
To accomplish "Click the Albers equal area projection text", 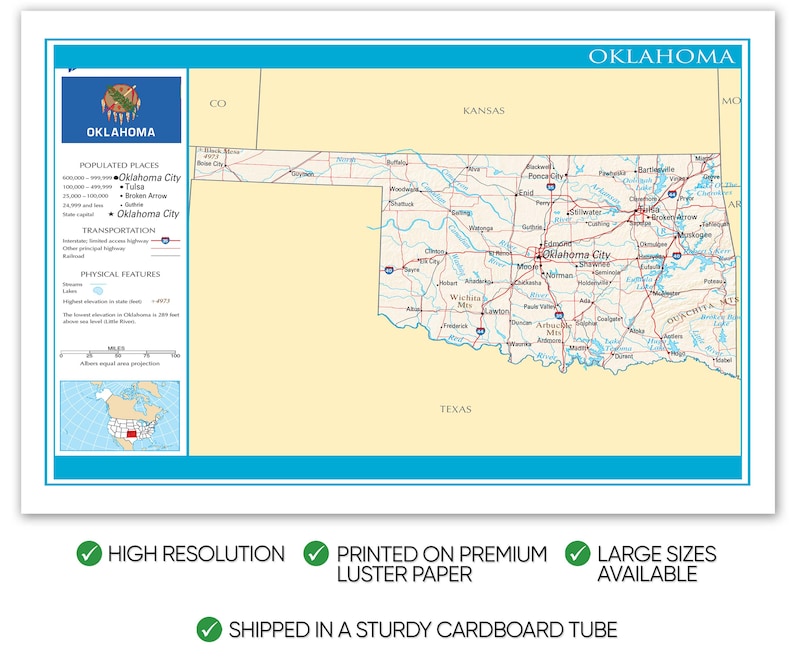I will [x=120, y=363].
